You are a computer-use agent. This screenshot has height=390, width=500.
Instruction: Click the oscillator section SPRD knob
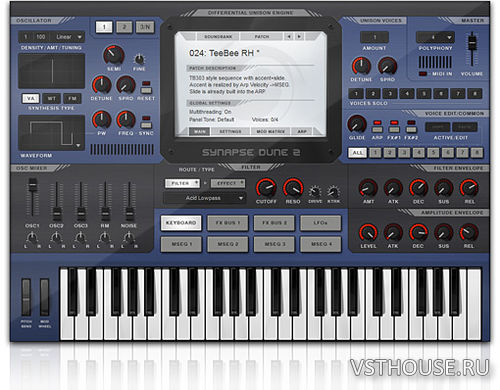pos(126,85)
